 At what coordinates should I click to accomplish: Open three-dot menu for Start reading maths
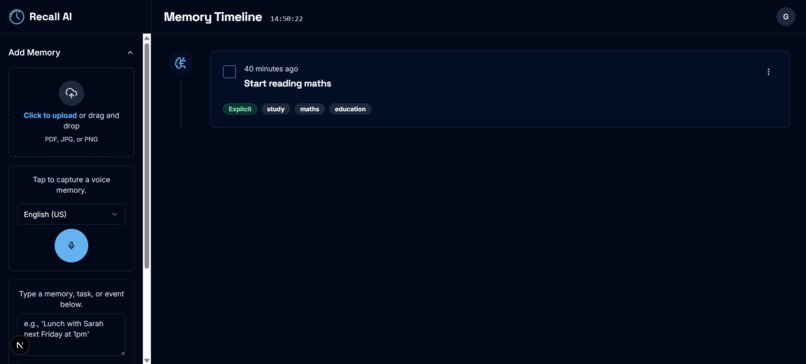tap(768, 72)
